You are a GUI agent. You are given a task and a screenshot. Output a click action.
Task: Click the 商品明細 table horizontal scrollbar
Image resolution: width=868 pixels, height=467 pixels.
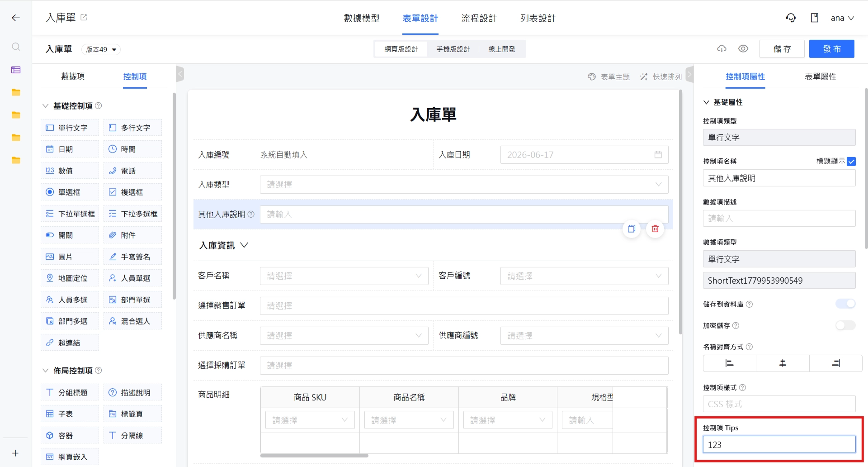point(314,455)
